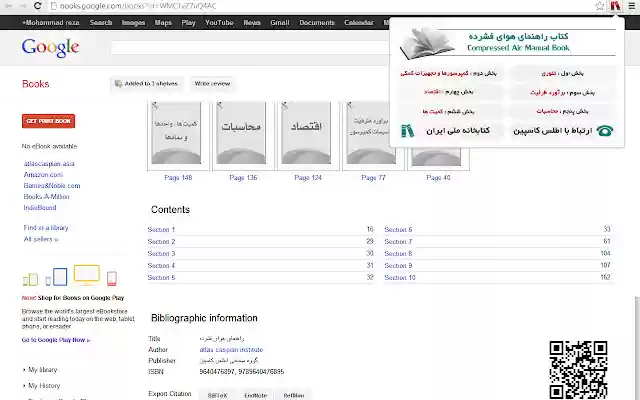Open the Chrome menu (three lines)

click(x=631, y=6)
